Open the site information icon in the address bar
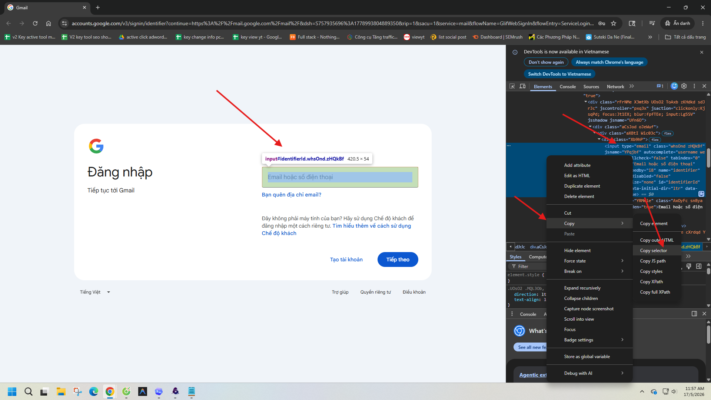The height and width of the screenshot is (400, 711). pyautogui.click(x=64, y=23)
